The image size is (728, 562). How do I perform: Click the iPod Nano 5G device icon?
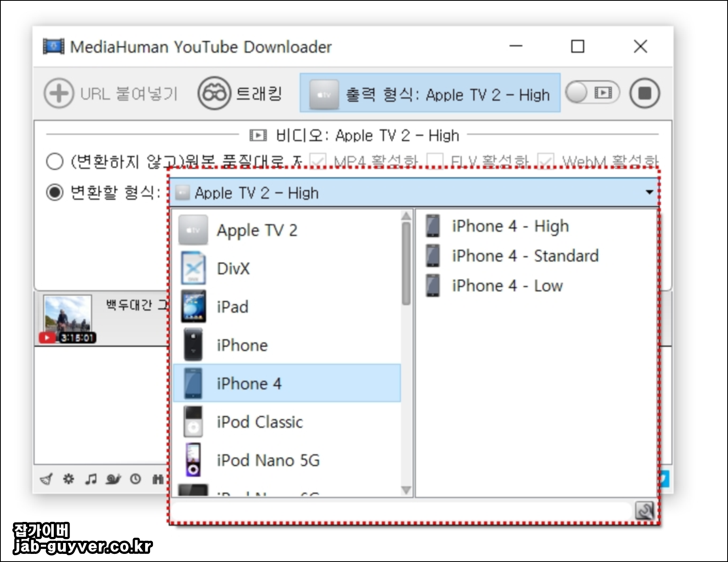(193, 460)
